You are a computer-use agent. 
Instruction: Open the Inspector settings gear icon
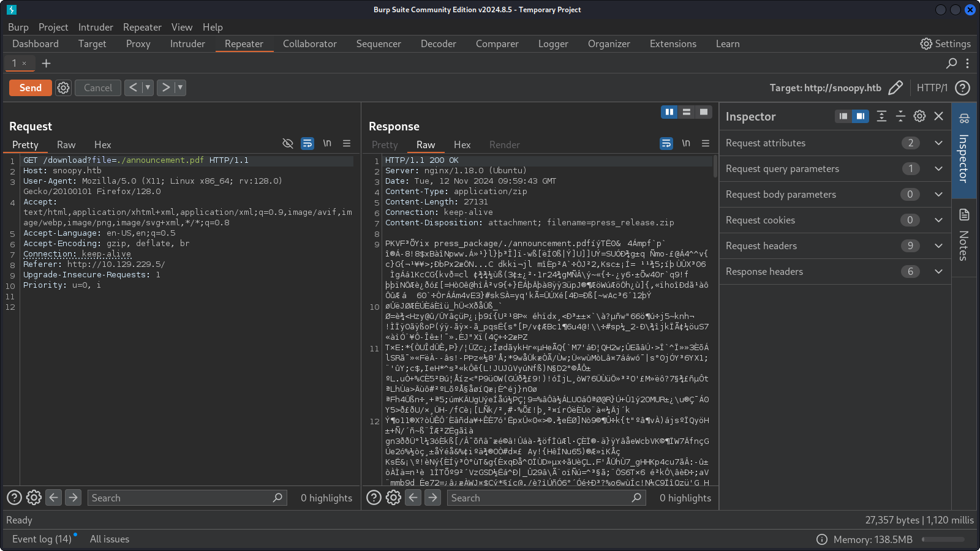[919, 116]
